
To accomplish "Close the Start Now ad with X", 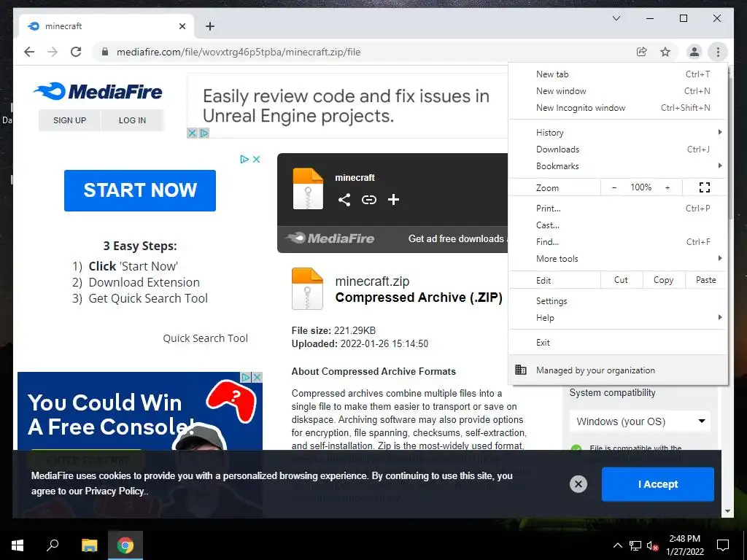I will pyautogui.click(x=256, y=159).
